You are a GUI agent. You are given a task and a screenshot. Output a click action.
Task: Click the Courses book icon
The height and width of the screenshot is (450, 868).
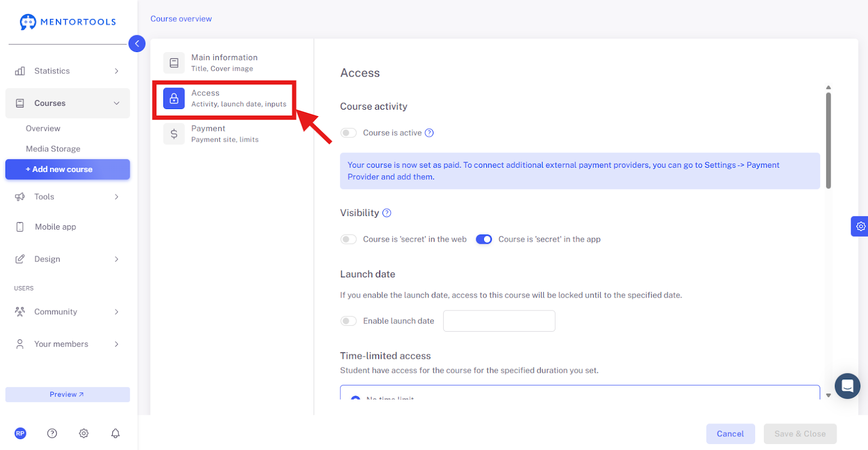click(x=20, y=103)
